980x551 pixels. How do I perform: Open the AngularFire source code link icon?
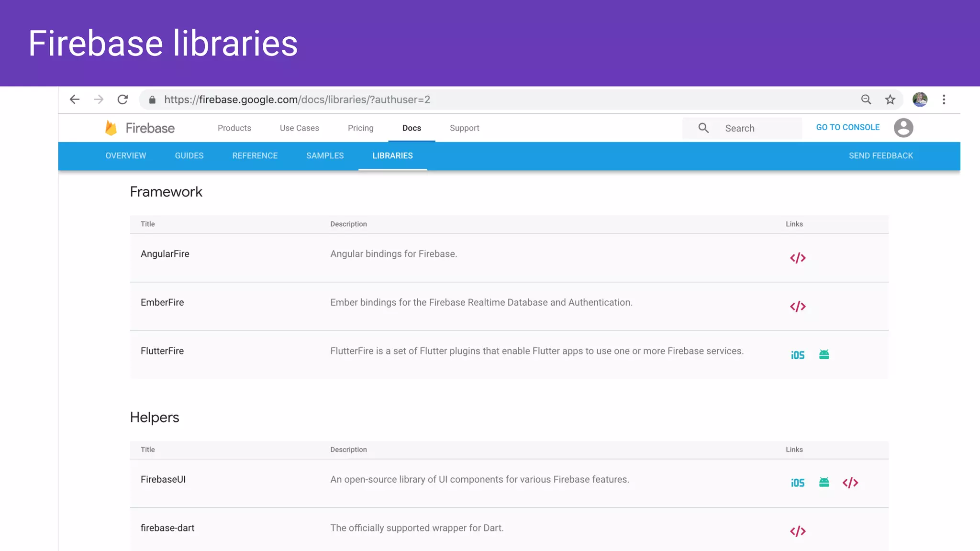[798, 258]
